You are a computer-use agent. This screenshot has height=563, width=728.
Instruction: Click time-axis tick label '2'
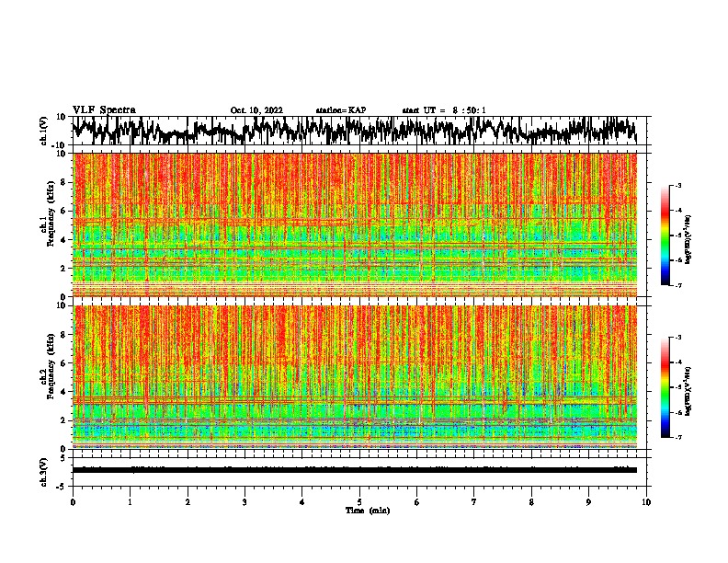pyautogui.click(x=188, y=502)
